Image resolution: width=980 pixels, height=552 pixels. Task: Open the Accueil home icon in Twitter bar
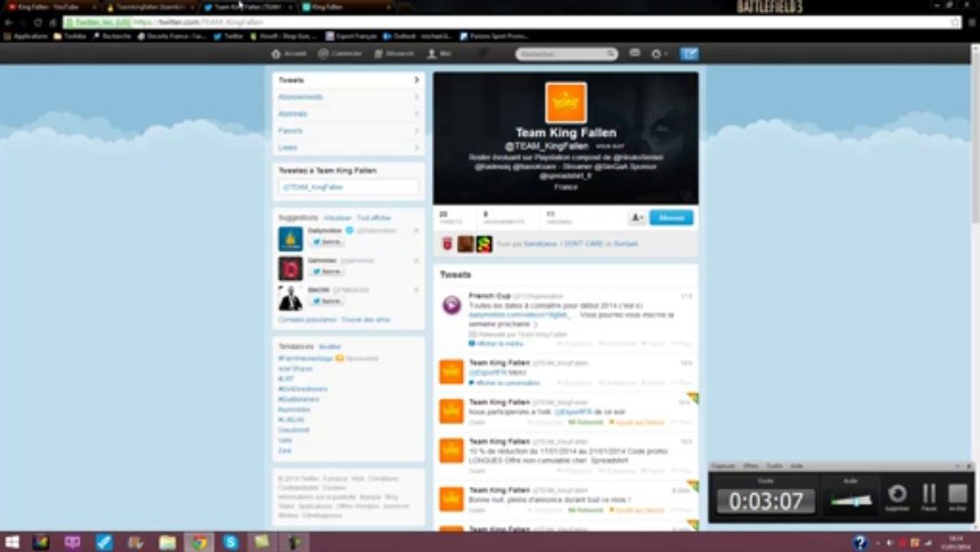(x=288, y=54)
